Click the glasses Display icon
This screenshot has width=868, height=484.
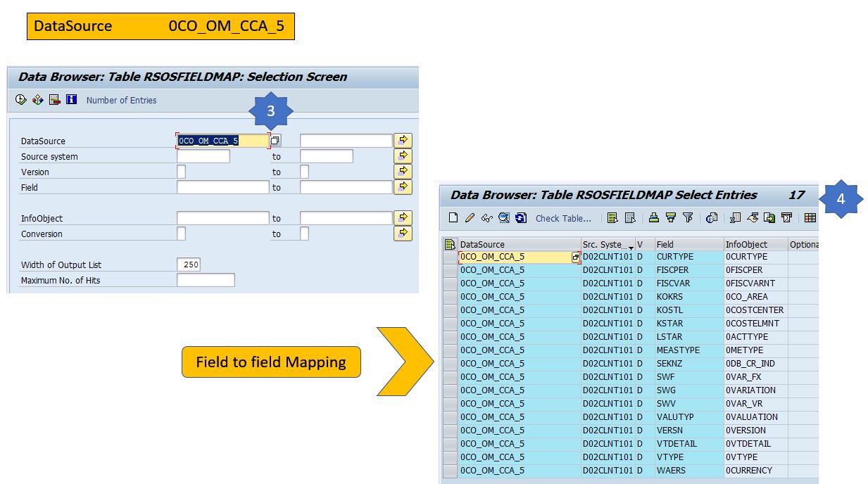pos(487,218)
